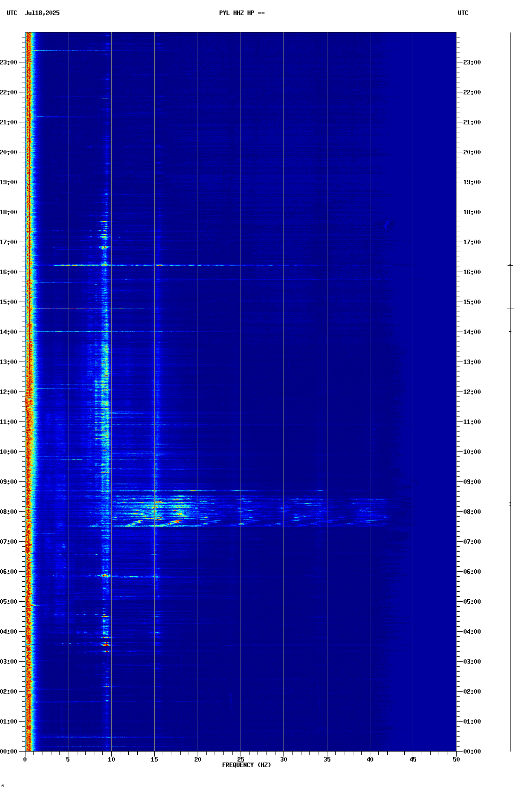Select the right-axis 09:00 time label
This screenshot has height=791, width=532.
point(472,482)
